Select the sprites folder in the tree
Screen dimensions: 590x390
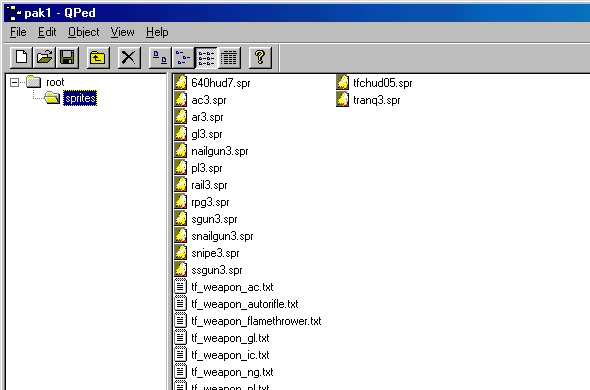[80, 98]
